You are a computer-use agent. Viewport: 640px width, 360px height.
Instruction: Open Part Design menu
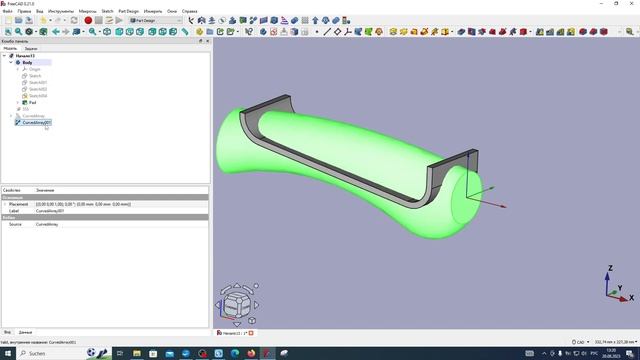pyautogui.click(x=129, y=11)
